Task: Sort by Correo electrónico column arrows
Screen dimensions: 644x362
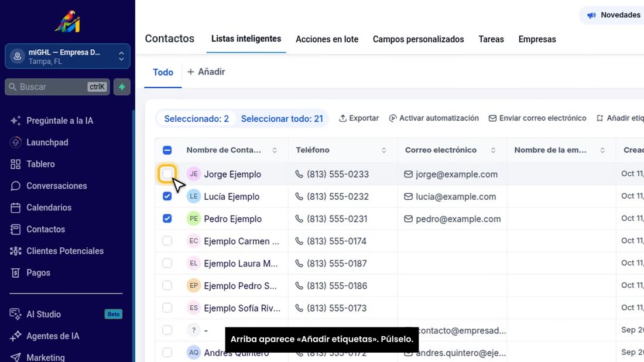Action: (494, 151)
